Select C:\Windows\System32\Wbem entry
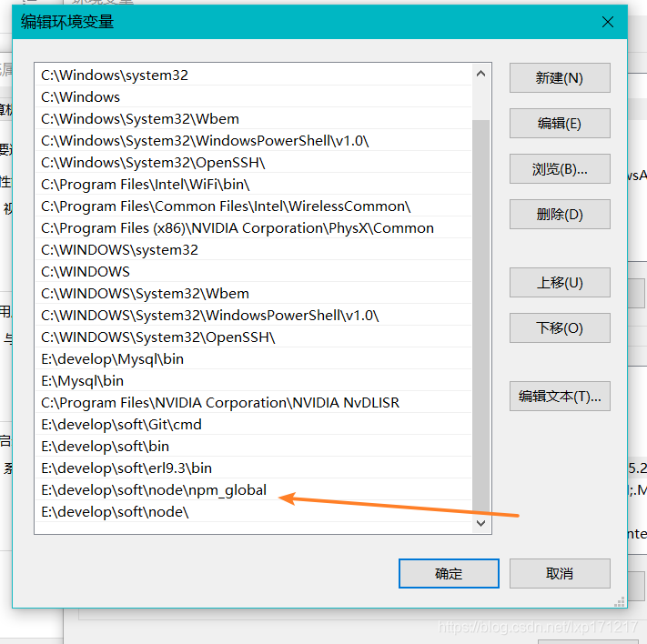The width and height of the screenshot is (647, 644). pyautogui.click(x=253, y=119)
